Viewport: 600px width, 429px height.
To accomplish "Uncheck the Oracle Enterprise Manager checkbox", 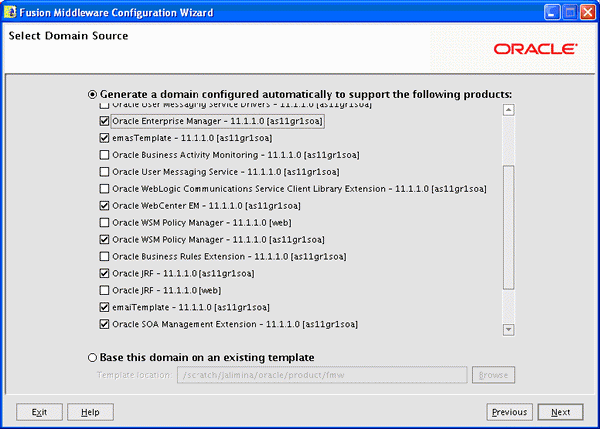I will coord(104,121).
